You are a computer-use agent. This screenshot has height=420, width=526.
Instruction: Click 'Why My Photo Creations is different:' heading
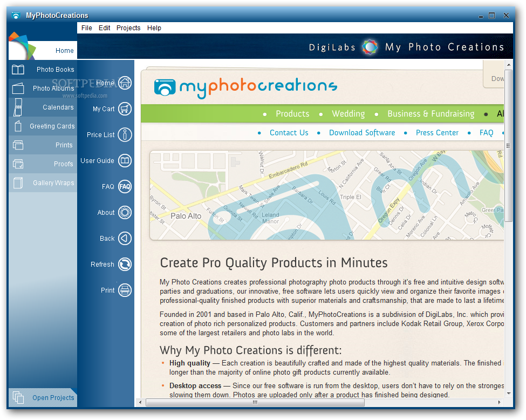coord(250,350)
